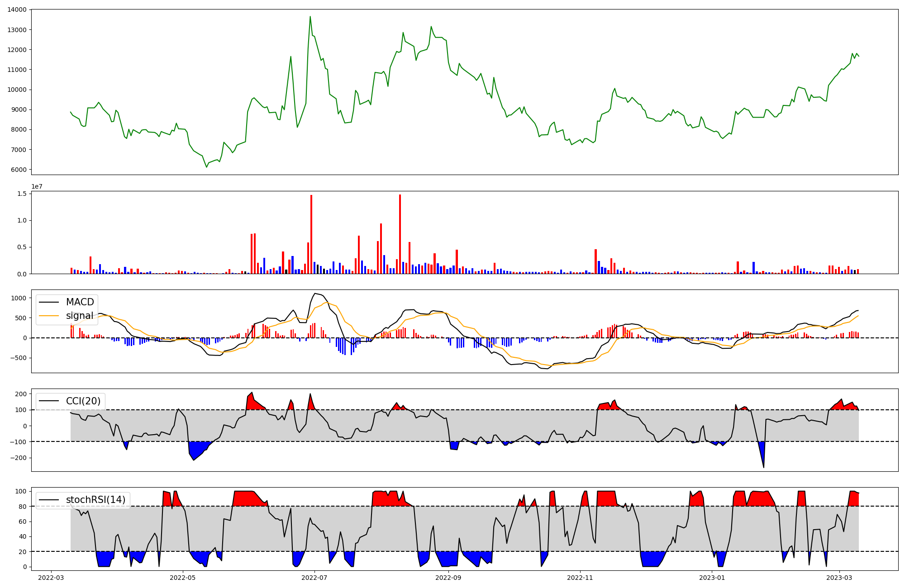Click the 1e7 volume scale label
Image resolution: width=905 pixels, height=588 pixels.
coord(37,186)
